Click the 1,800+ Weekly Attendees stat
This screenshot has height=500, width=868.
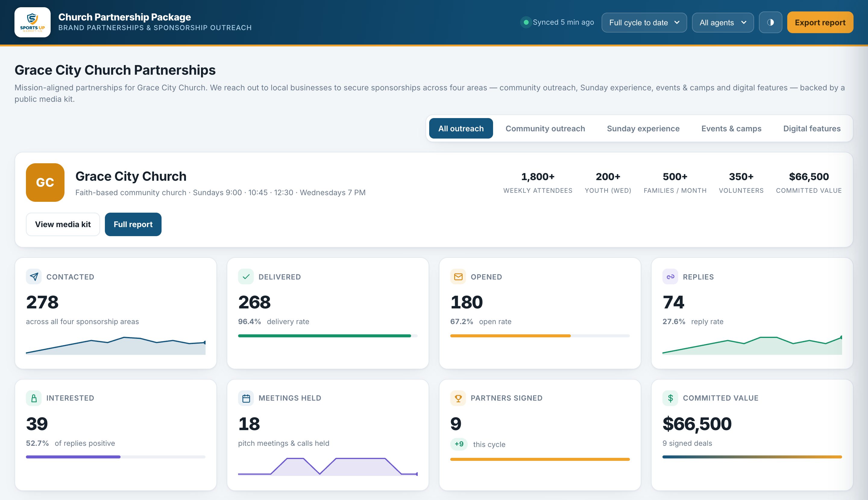pos(538,183)
